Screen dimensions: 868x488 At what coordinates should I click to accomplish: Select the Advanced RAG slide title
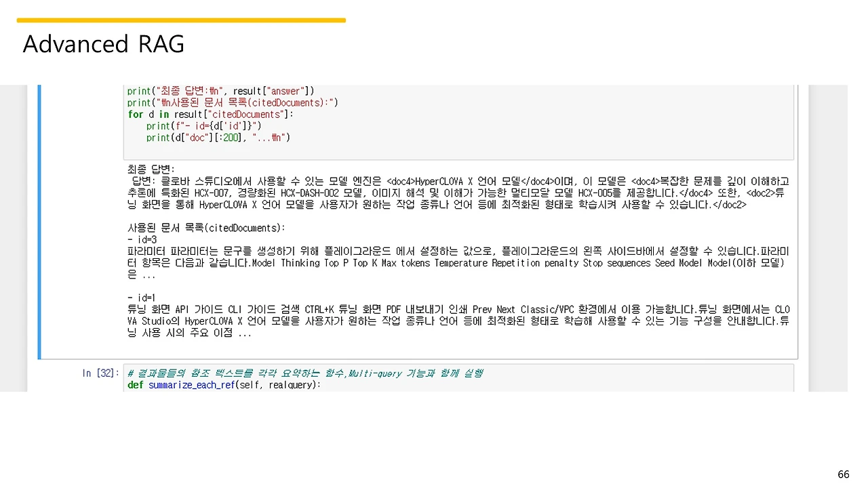[x=103, y=44]
